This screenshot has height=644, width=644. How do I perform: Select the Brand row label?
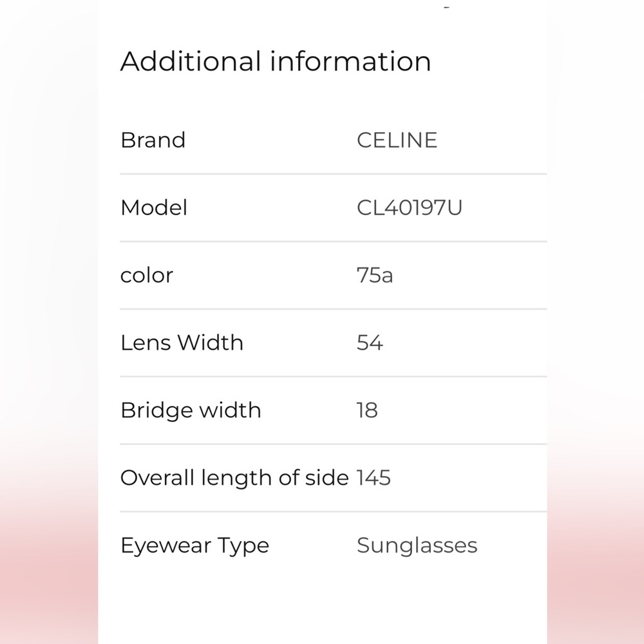click(x=153, y=140)
